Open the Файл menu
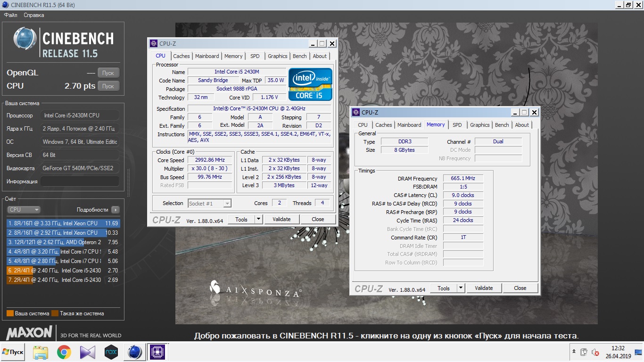Screen dimensions: 644x362 pos(10,15)
